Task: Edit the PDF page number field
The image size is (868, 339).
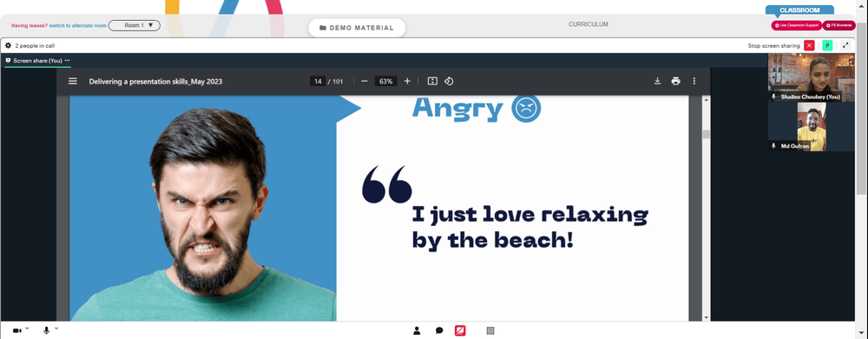Action: coord(318,81)
